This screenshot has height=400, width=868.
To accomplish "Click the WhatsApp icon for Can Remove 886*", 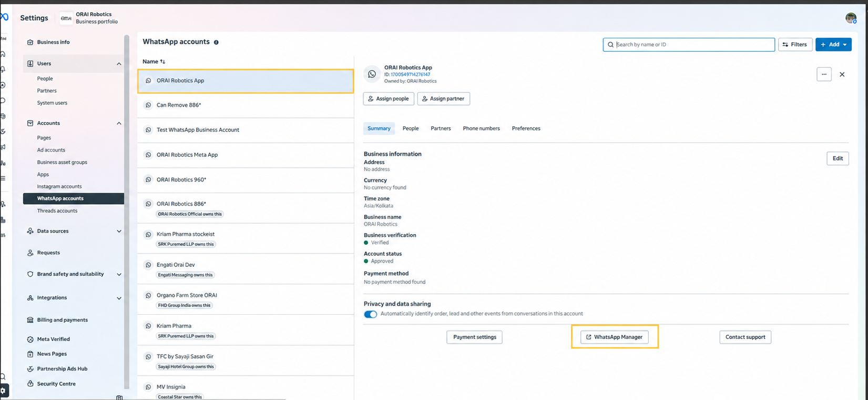I will click(148, 105).
